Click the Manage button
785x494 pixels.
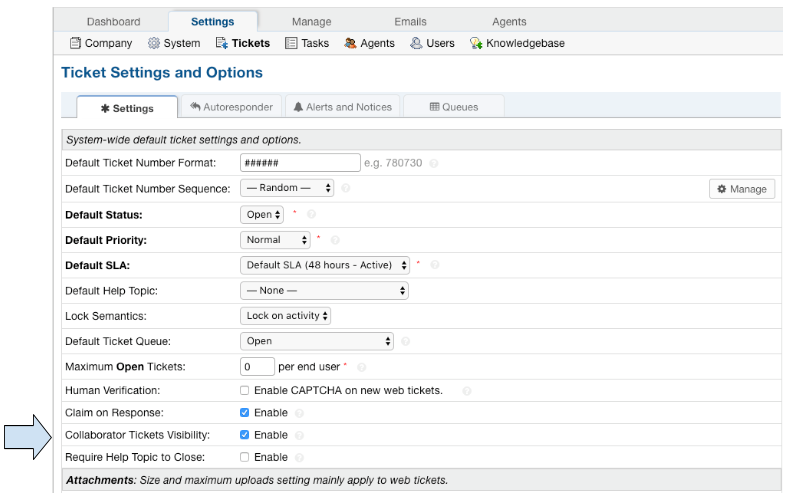pos(742,189)
